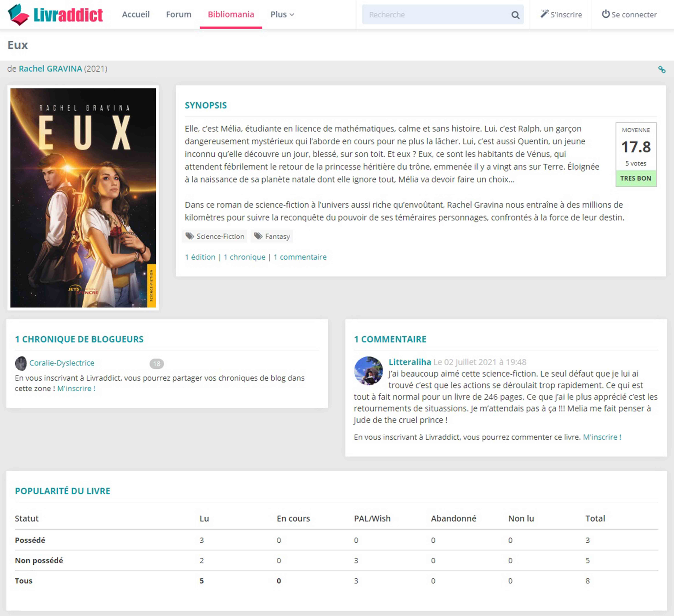Click the search magnifier icon
674x616 pixels.
pyautogui.click(x=515, y=15)
